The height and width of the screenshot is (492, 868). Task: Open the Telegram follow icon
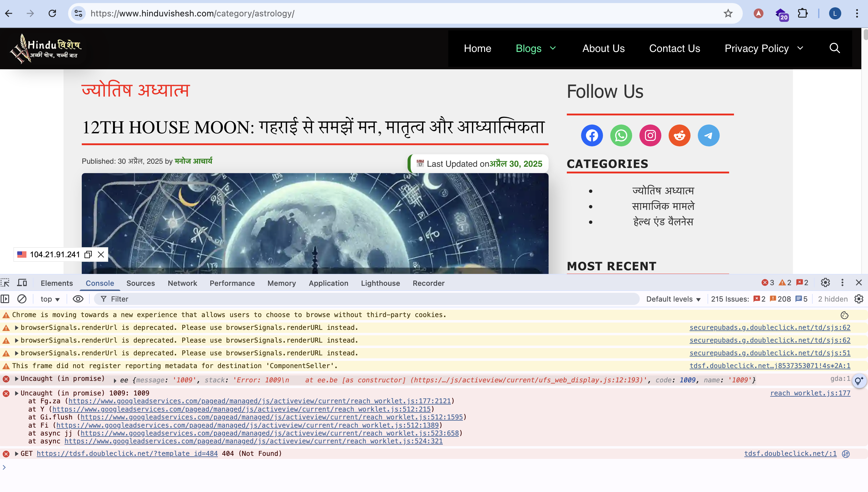tap(708, 135)
